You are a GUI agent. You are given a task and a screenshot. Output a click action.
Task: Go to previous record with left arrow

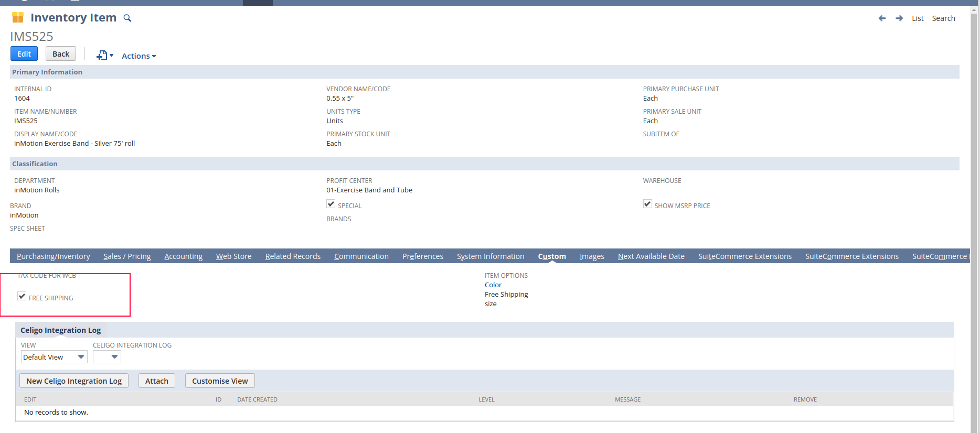(x=882, y=18)
